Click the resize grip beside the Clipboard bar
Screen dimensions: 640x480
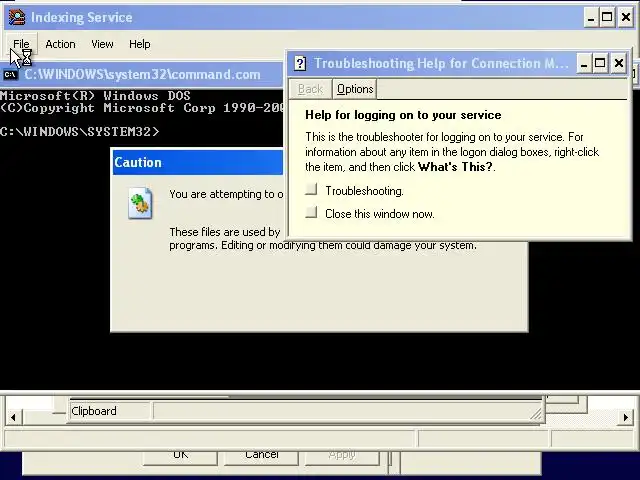point(536,414)
